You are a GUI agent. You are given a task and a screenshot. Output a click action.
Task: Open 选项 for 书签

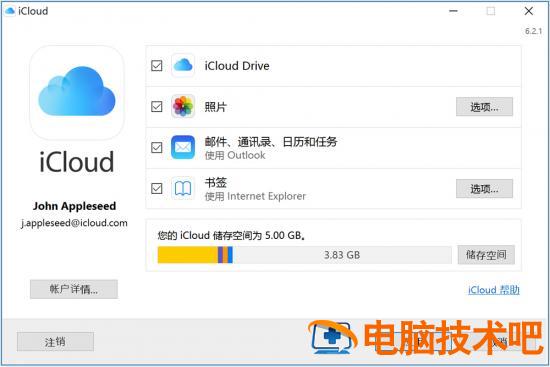pos(484,189)
